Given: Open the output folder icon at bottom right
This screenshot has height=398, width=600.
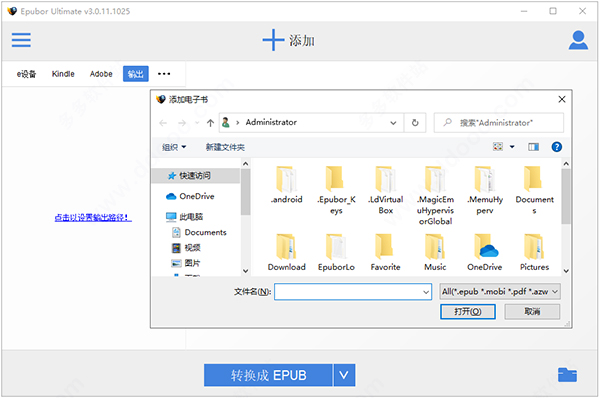Looking at the screenshot, I should click(x=567, y=375).
